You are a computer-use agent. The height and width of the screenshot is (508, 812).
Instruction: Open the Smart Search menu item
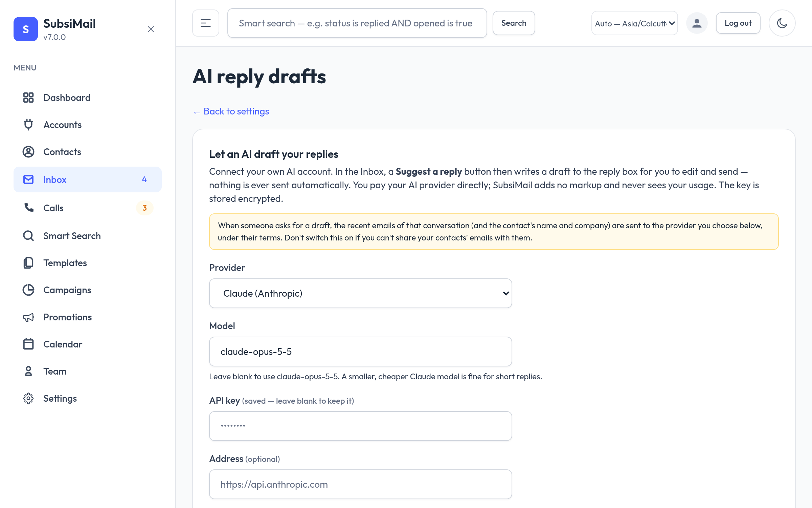click(88, 236)
